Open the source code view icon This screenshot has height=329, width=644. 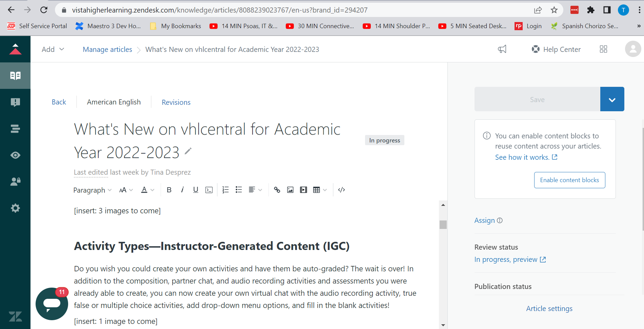(341, 190)
